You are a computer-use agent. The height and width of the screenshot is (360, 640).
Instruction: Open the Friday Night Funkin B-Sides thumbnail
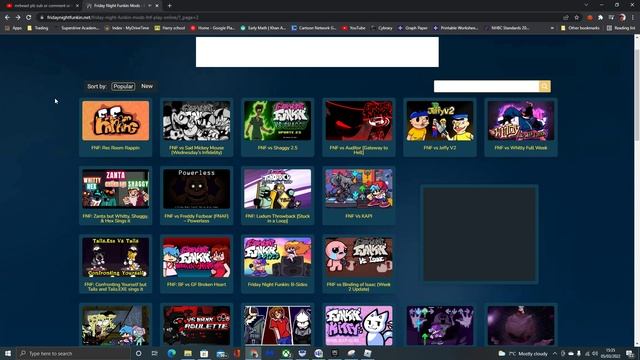click(x=278, y=257)
